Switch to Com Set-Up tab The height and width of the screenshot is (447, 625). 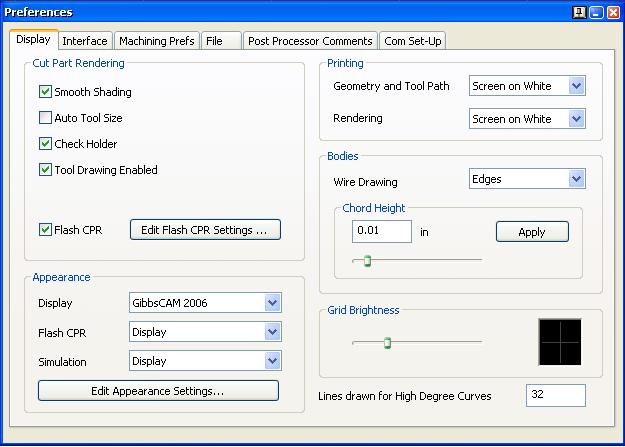point(413,41)
